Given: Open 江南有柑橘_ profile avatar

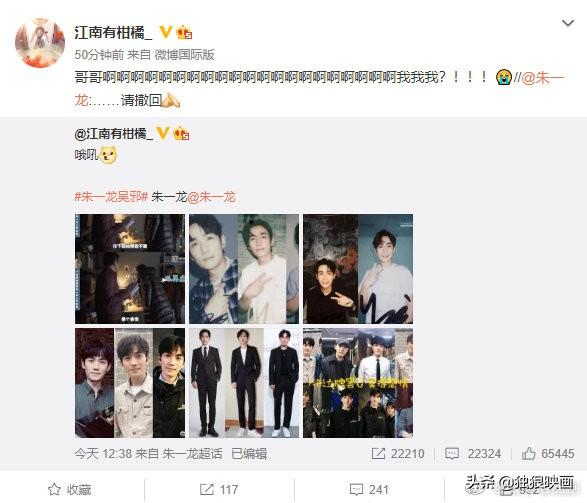Looking at the screenshot, I should coord(40,43).
